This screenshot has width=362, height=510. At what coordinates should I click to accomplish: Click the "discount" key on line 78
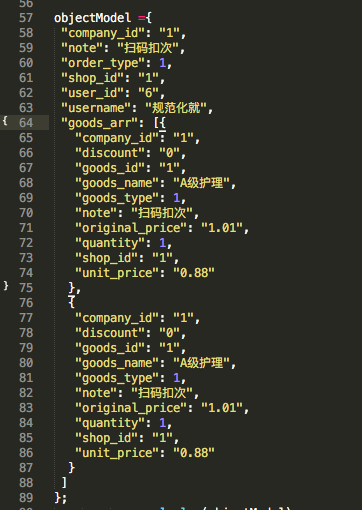click(x=110, y=333)
